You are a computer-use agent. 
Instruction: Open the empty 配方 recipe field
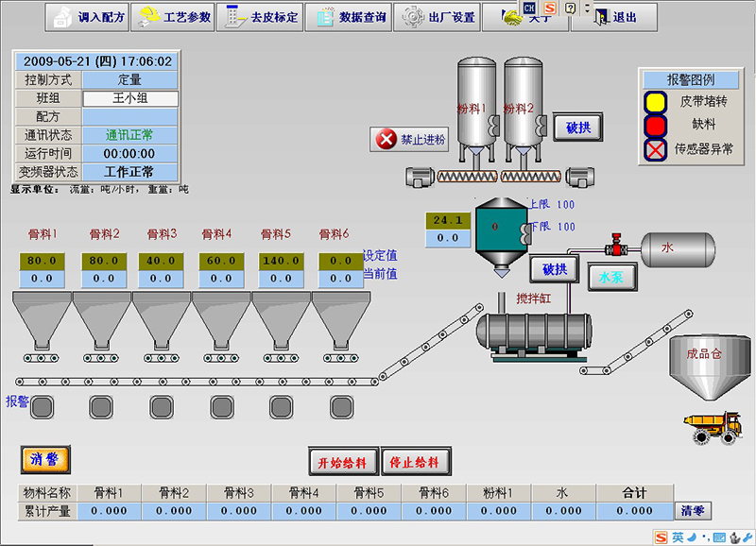(130, 116)
